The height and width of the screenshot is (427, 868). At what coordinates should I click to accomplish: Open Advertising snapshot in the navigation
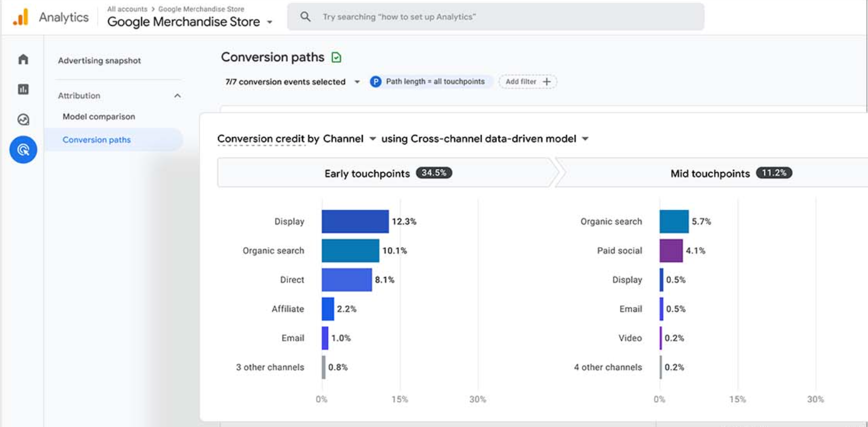point(99,60)
